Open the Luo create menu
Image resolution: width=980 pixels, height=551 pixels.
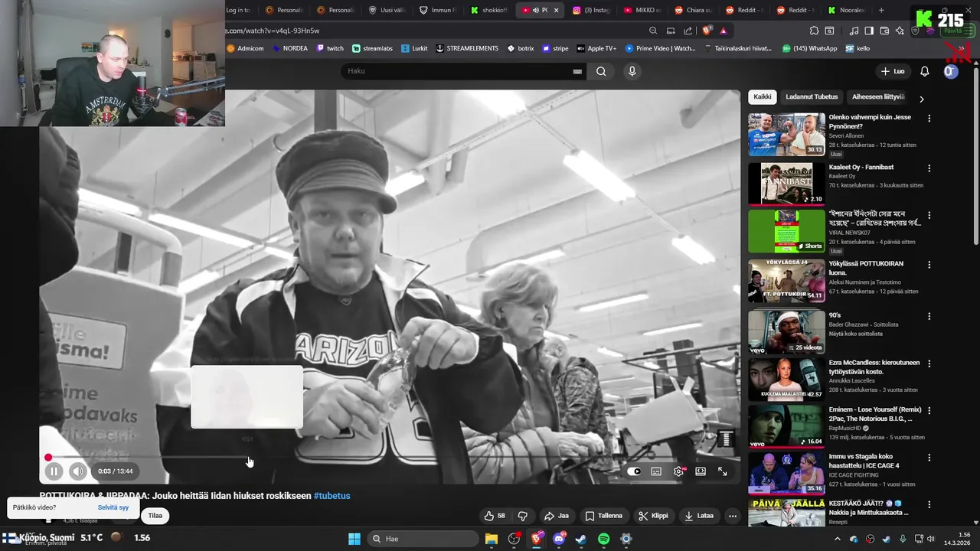(x=893, y=71)
